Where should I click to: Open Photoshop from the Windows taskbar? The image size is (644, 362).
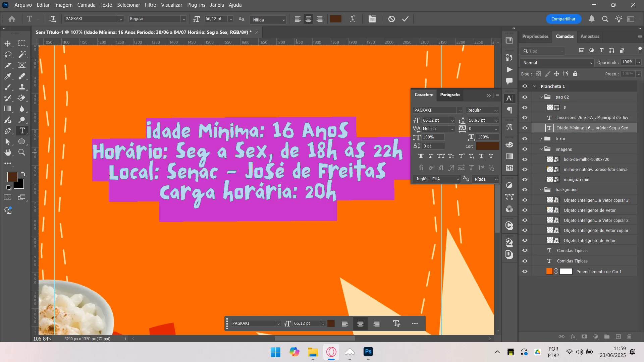pos(368,352)
